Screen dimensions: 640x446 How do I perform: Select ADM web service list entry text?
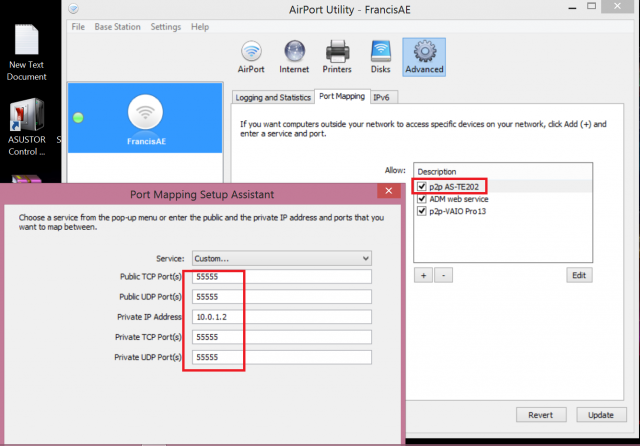coord(459,199)
